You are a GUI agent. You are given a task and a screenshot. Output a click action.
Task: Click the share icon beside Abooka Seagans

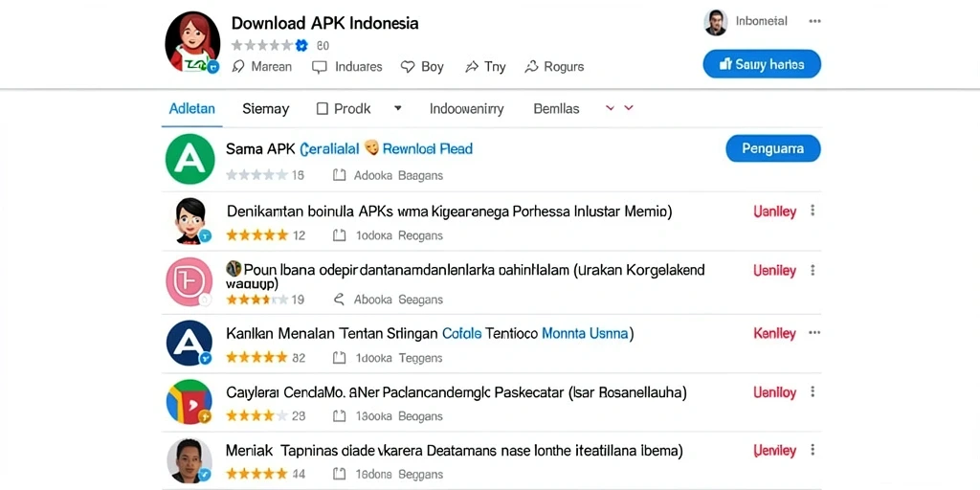[x=339, y=300]
